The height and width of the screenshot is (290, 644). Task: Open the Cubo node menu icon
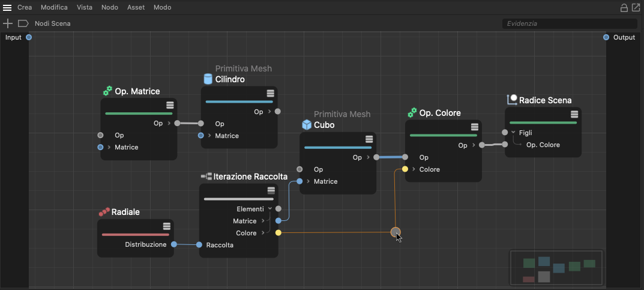369,139
